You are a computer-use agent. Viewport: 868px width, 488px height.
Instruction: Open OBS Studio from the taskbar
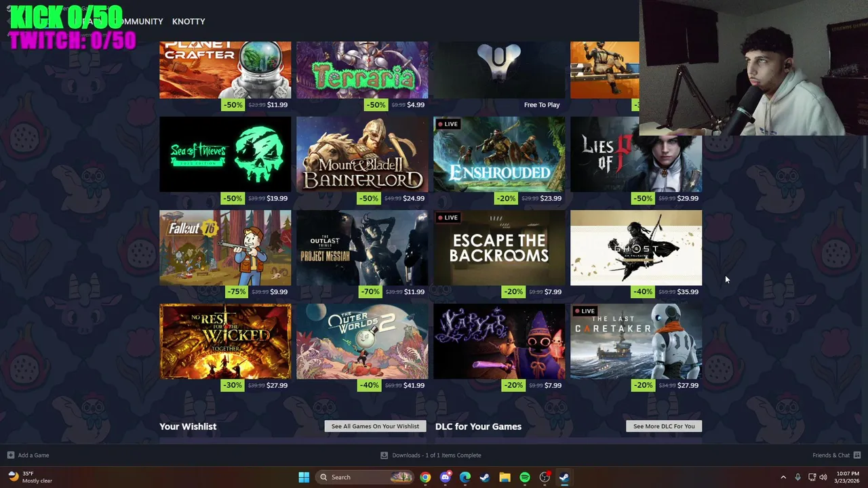pos(545,477)
